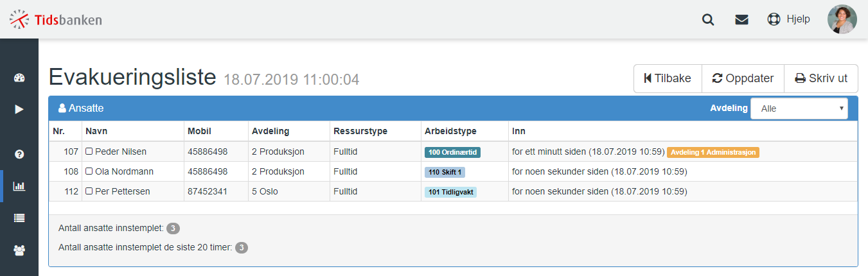Open the messages envelope icon
Image resolution: width=868 pixels, height=276 pixels.
742,19
